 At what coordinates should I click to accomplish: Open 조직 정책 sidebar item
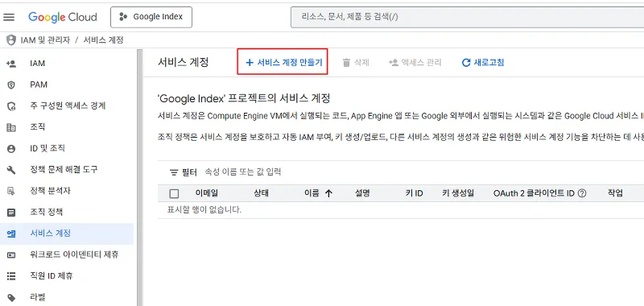click(x=47, y=212)
